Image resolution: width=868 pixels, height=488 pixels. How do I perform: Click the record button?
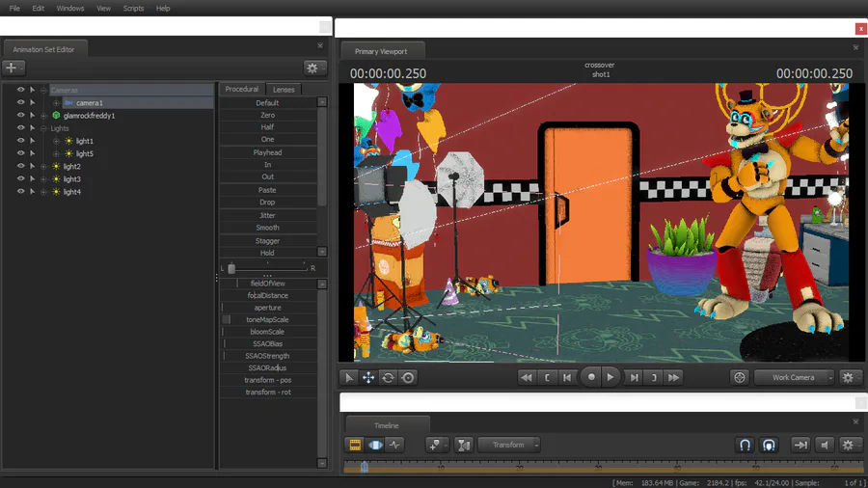click(x=590, y=377)
